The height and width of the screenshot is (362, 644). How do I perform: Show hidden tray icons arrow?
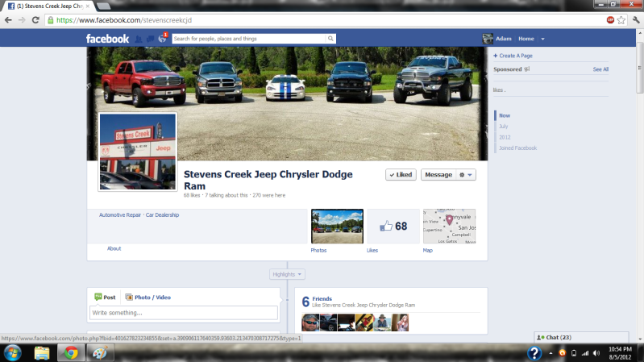point(551,353)
